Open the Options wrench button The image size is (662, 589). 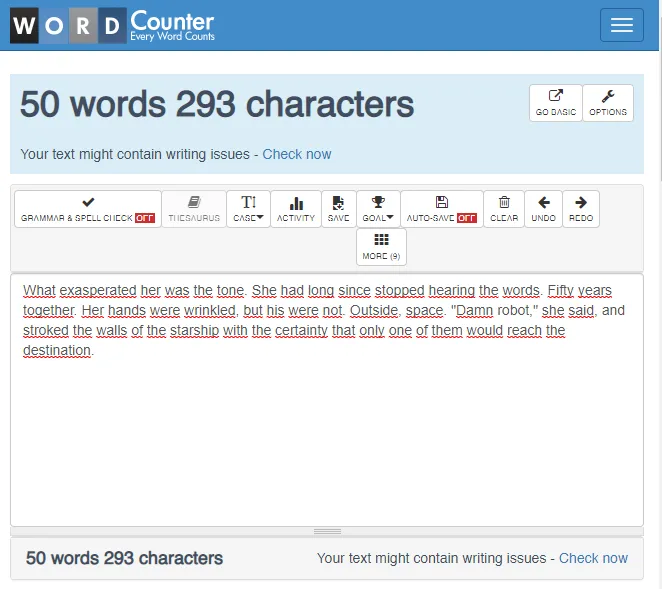pos(608,103)
